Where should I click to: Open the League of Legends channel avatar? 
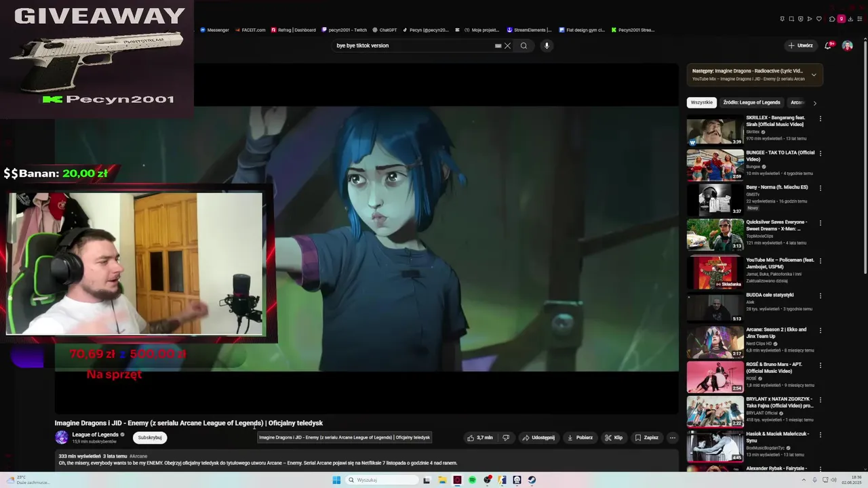[62, 437]
